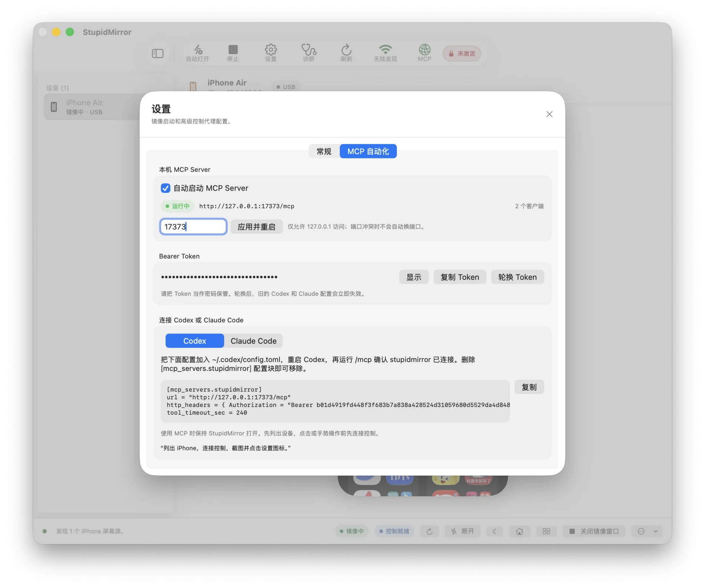Click the masked Bearer Token dots
The height and width of the screenshot is (588, 705).
219,277
